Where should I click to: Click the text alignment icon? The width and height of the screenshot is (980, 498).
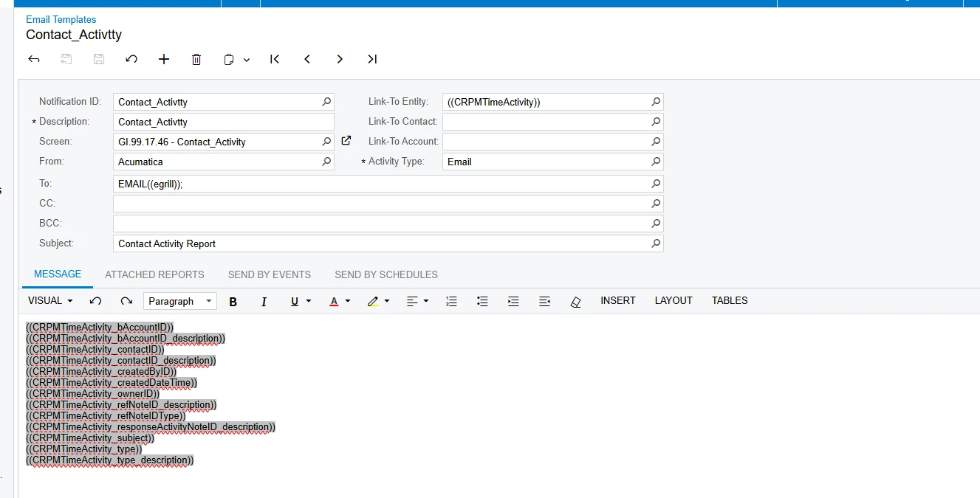(x=412, y=301)
